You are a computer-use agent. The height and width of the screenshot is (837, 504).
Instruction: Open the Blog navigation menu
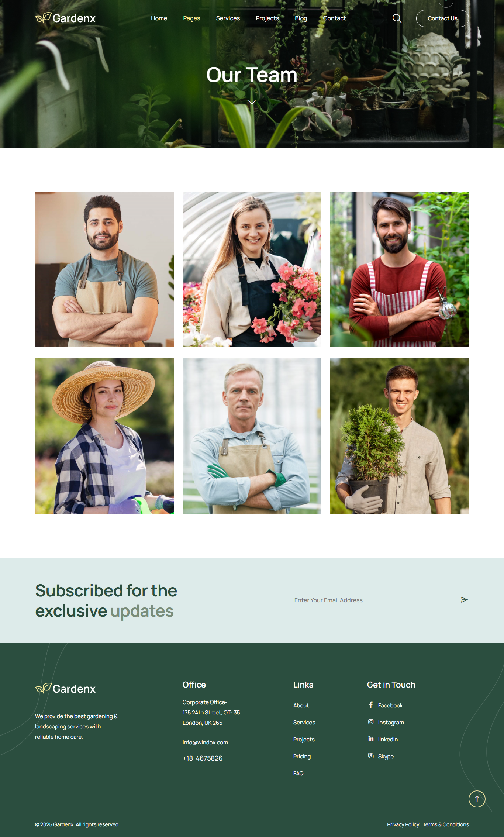(x=301, y=18)
